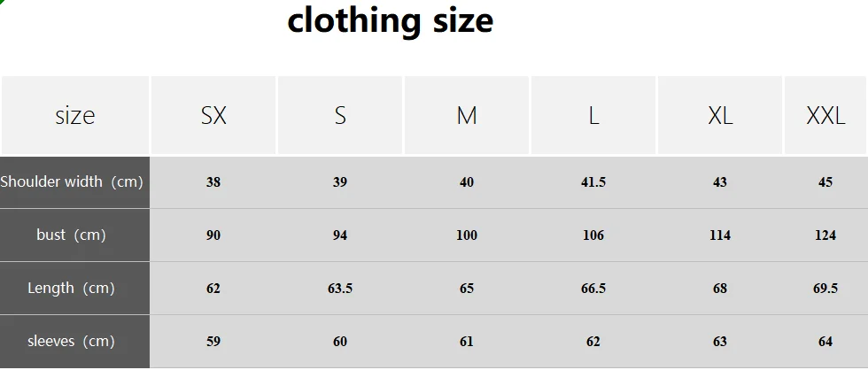Click the "size" header cell
868x370 pixels.
point(74,115)
